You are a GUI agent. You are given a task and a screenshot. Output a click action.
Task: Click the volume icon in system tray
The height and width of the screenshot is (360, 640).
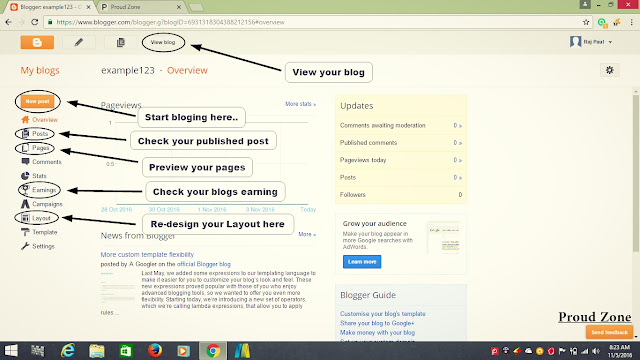[596, 351]
